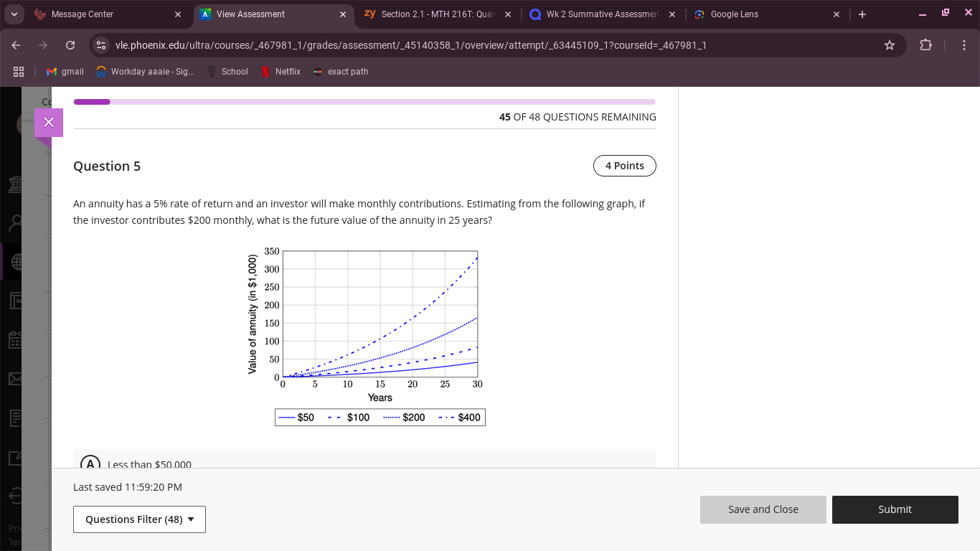The image size is (980, 551).
Task: Click the address bar URL
Action: [410, 45]
